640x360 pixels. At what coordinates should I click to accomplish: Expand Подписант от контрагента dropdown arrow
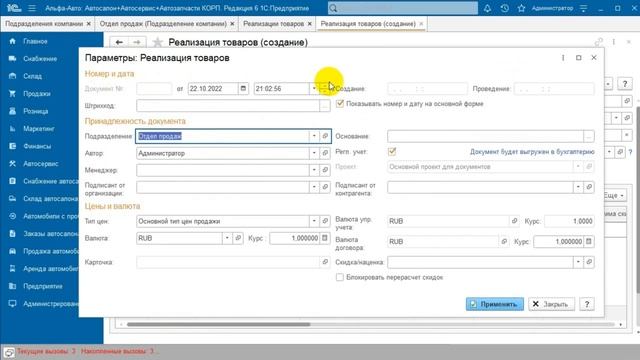coord(578,187)
